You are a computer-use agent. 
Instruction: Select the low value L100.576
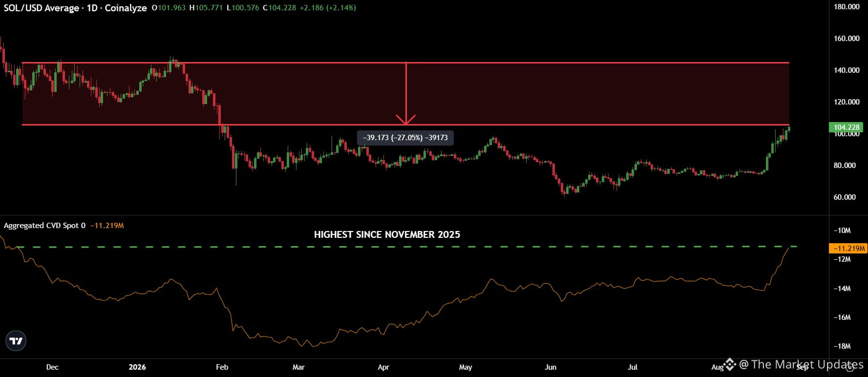coord(243,8)
